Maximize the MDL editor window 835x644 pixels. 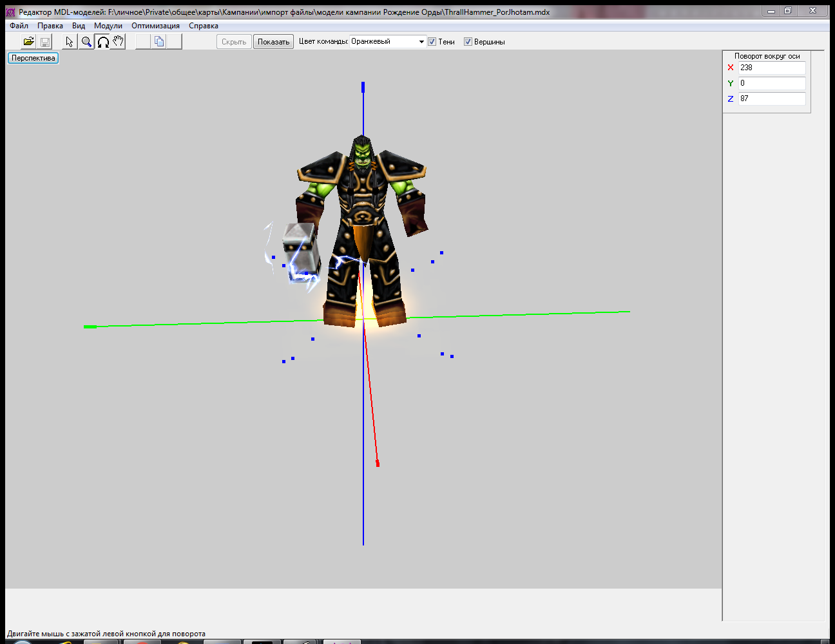click(788, 11)
